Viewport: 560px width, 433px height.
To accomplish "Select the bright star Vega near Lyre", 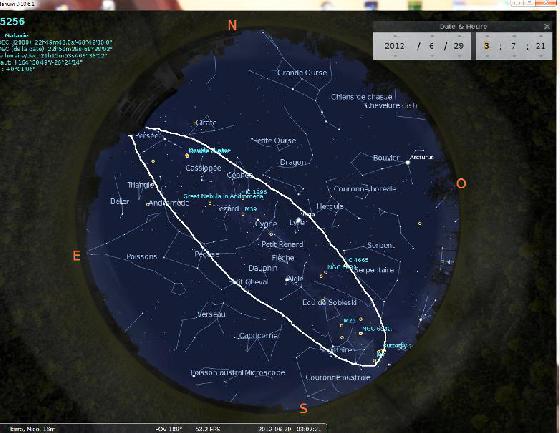I will pos(299,220).
